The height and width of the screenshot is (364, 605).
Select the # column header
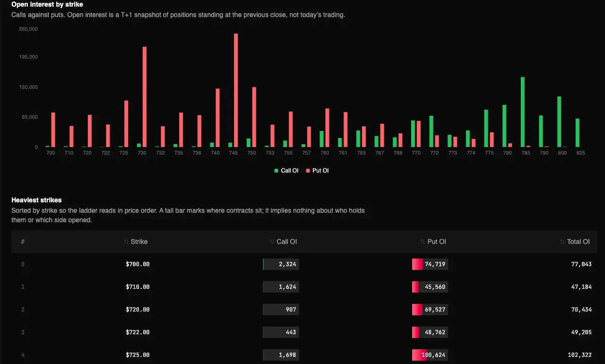coord(23,242)
